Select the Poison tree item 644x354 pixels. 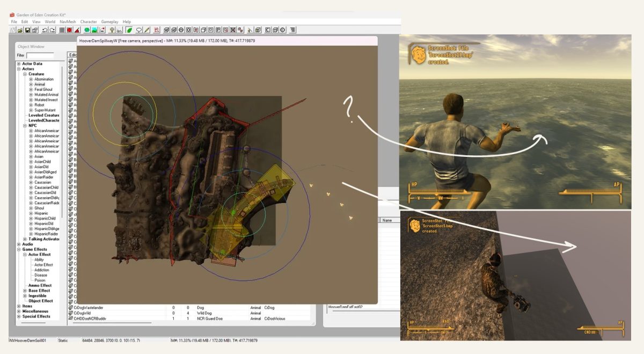click(x=40, y=280)
